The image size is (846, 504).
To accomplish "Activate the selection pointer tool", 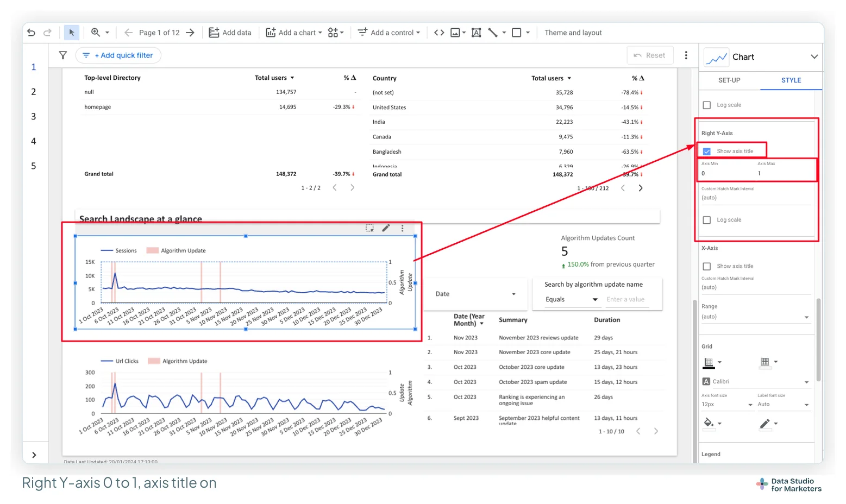I will tap(71, 33).
